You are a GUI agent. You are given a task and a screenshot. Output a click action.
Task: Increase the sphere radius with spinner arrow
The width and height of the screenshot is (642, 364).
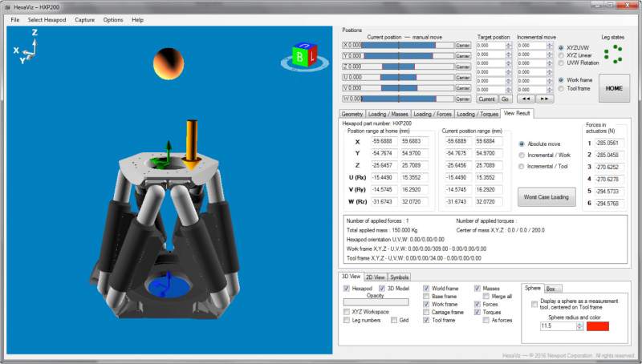579,323
